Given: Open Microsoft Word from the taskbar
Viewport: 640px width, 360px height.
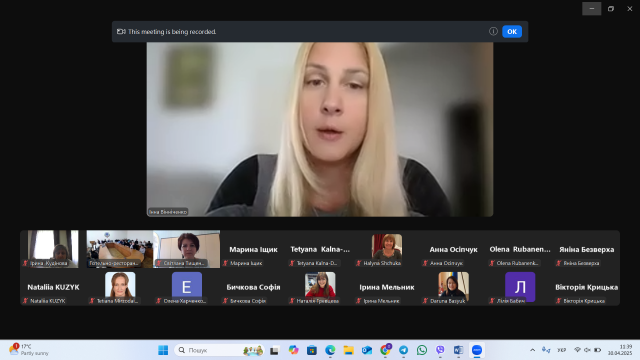Looking at the screenshot, I should pos(458,350).
